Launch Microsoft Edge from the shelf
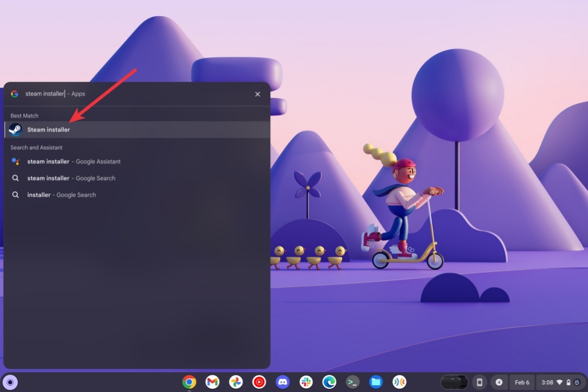This screenshot has width=588, height=392. point(329,382)
